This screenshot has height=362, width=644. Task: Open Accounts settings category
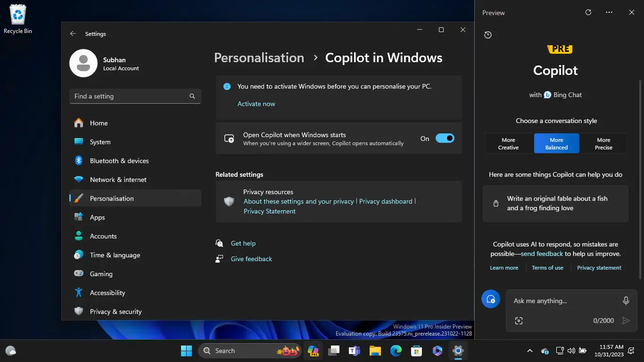135,236
